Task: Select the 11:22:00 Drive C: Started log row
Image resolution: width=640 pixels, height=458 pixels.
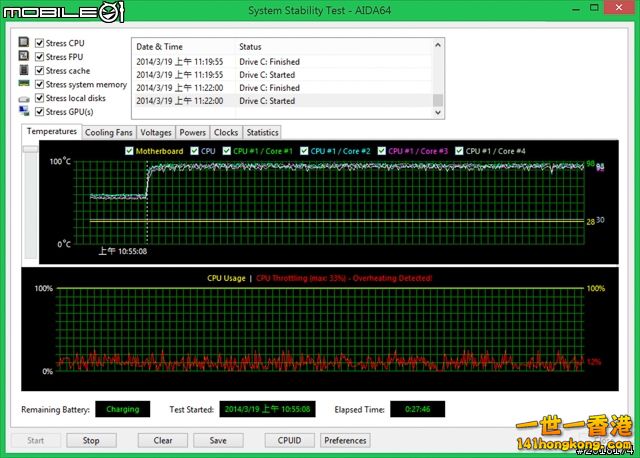Action: pyautogui.click(x=283, y=101)
